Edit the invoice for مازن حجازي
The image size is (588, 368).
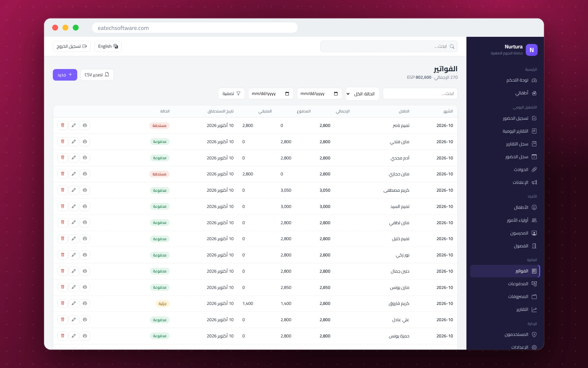tap(73, 174)
